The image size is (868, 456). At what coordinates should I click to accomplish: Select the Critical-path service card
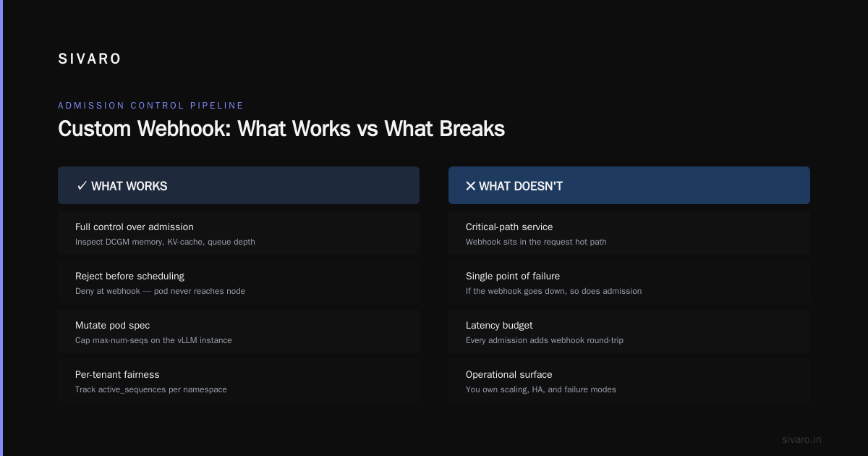[x=629, y=233]
